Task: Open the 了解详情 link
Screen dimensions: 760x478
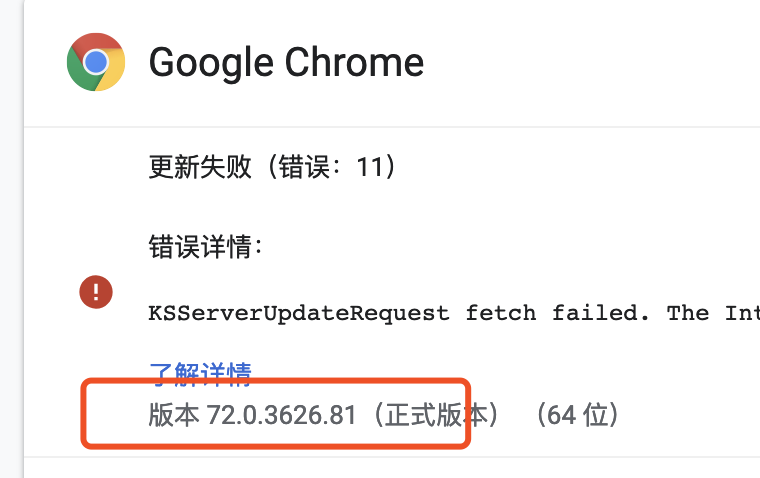Action: 200,374
